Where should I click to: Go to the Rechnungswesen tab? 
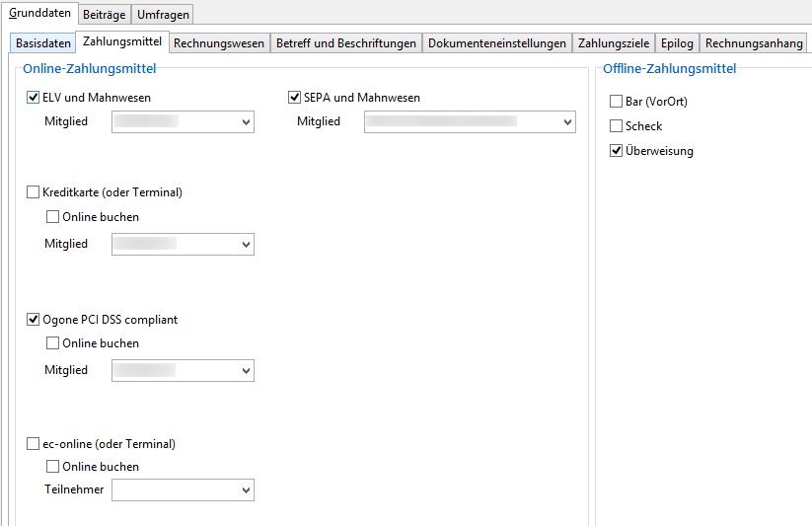point(219,43)
